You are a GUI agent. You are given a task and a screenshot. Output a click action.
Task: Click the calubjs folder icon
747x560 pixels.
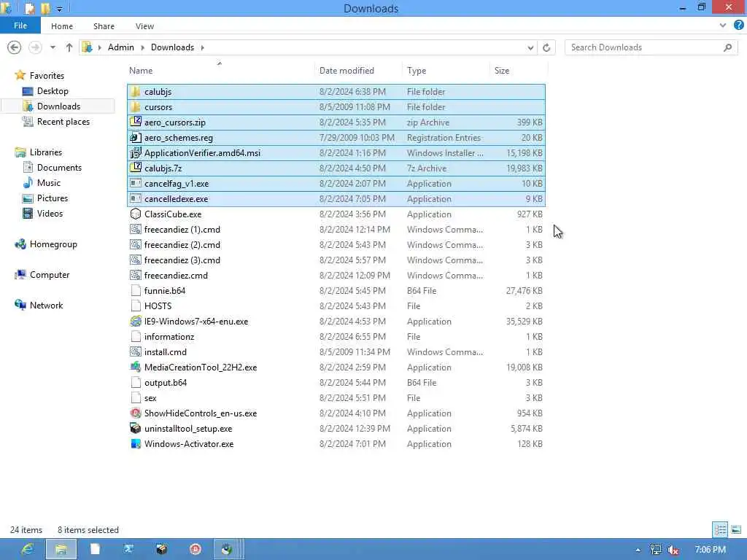click(135, 91)
